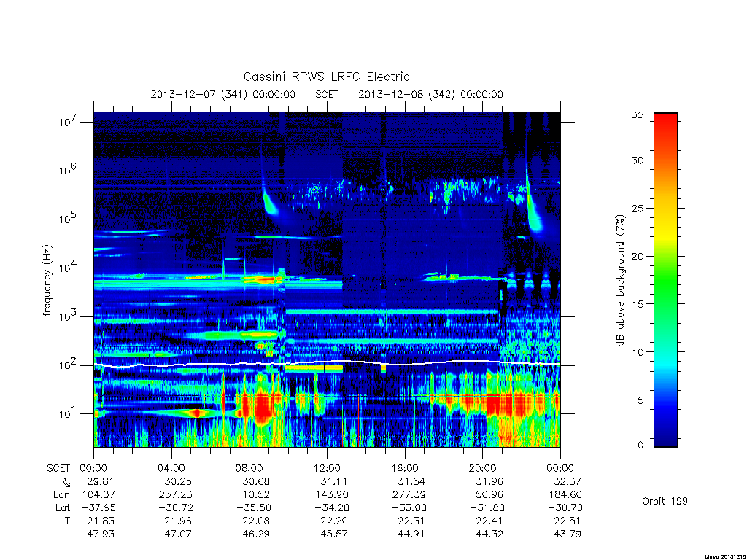
Task: Click the 0 label on the dB color scale
Action: 640,446
